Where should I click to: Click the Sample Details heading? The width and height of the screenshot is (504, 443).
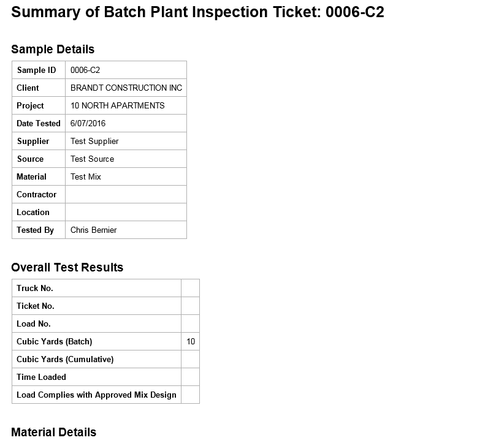pos(53,49)
